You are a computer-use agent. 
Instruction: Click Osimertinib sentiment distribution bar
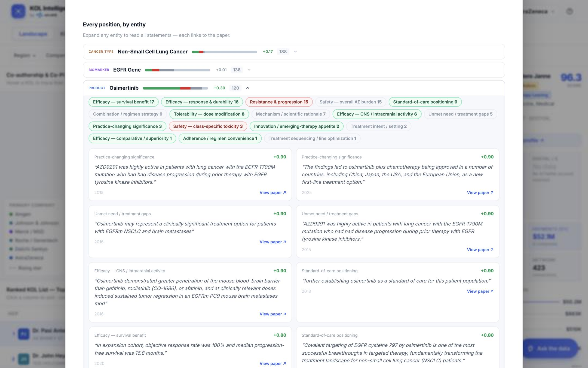tap(175, 88)
